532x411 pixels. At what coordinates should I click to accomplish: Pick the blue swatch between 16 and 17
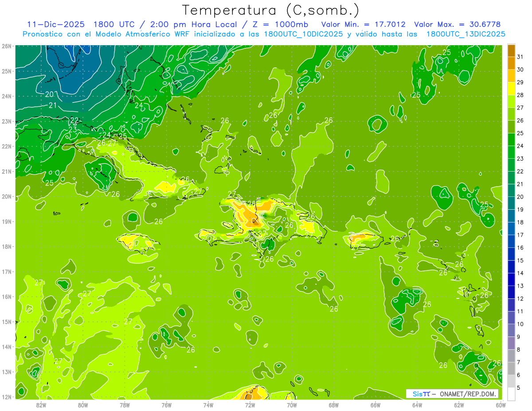[x=511, y=241]
